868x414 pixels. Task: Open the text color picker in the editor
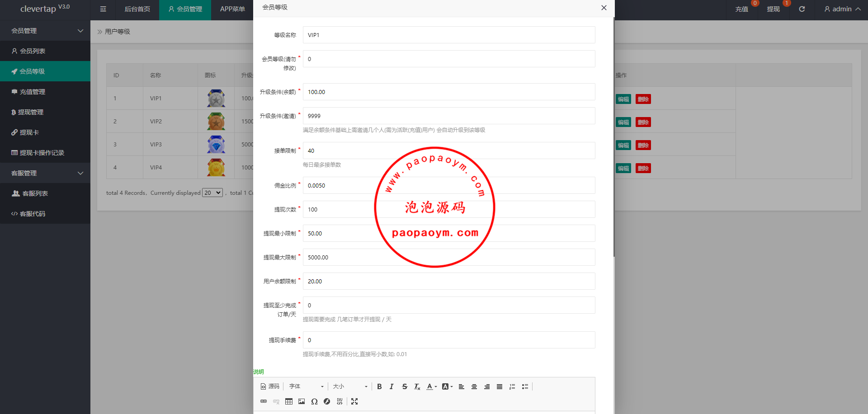(431, 386)
